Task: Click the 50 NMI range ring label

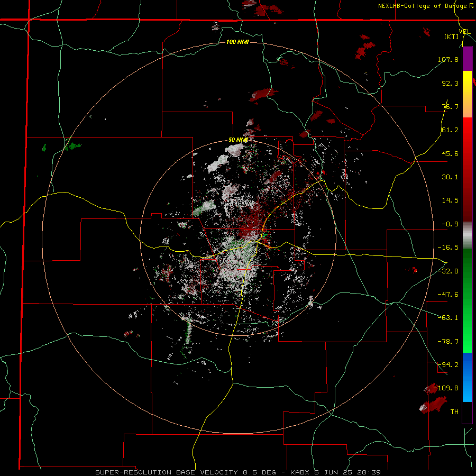Action: [x=238, y=140]
